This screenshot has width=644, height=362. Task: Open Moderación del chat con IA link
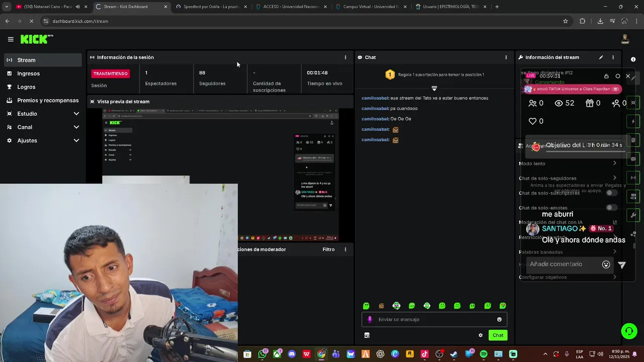coord(615,222)
